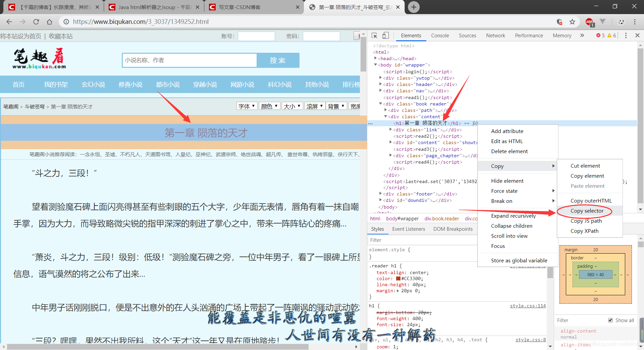Expand the div class footer node
This screenshot has width=644, height=350.
pyautogui.click(x=380, y=194)
